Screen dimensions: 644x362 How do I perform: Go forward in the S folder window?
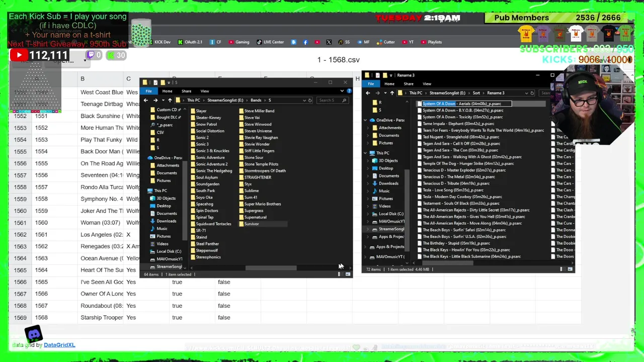click(155, 100)
